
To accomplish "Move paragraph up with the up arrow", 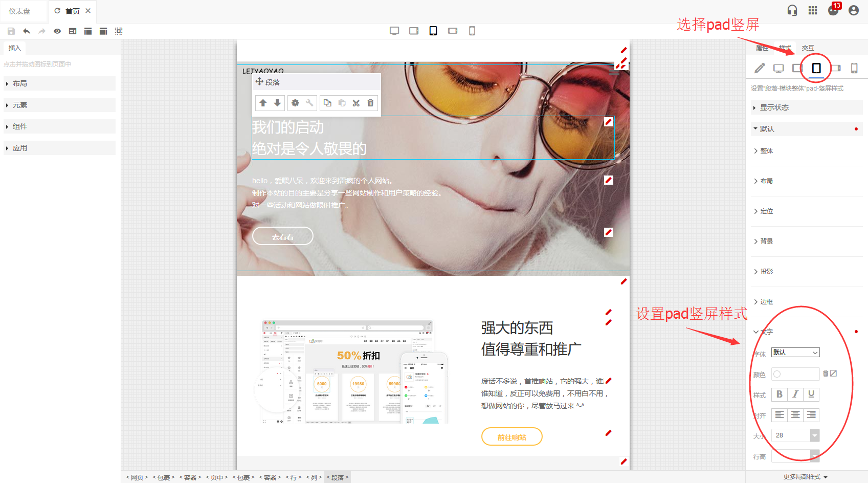I will [263, 103].
